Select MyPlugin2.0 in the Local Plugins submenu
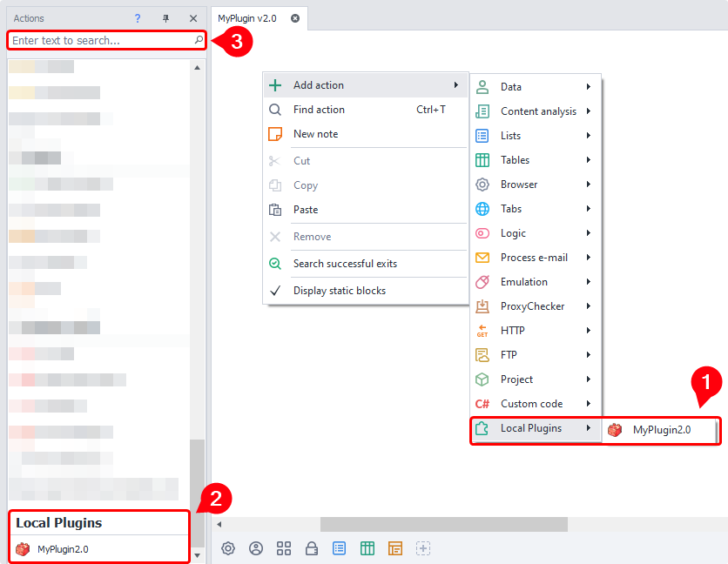Image resolution: width=728 pixels, height=564 pixels. coord(660,430)
